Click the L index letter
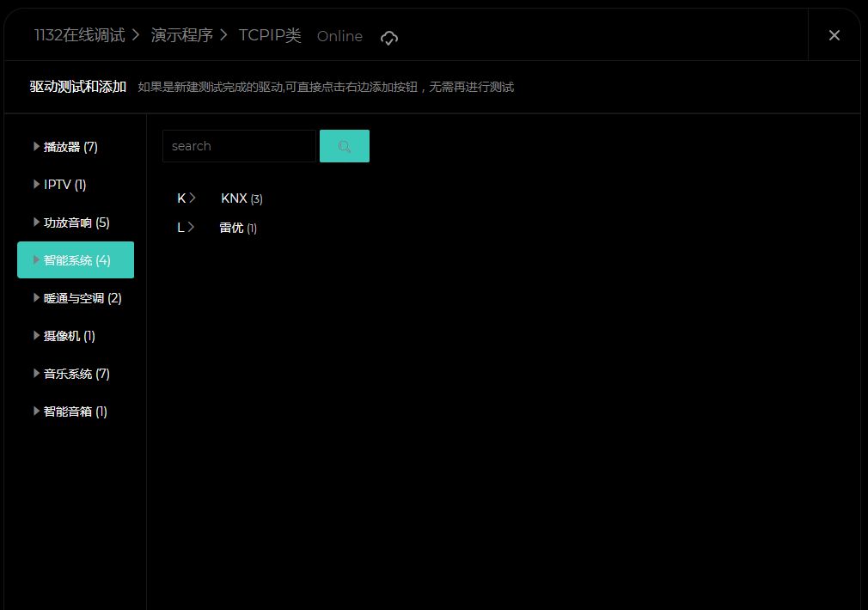 (180, 228)
